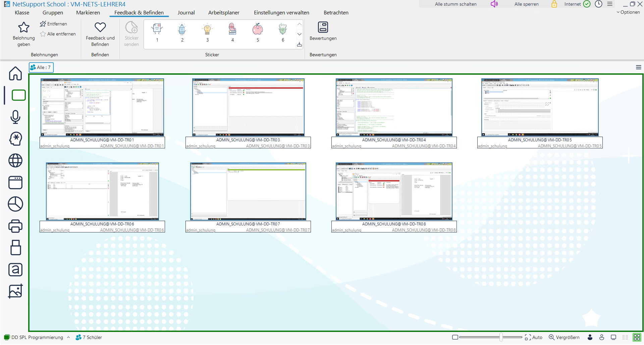The width and height of the screenshot is (644, 345).
Task: Open the whiteboard image tool
Action: (15, 291)
